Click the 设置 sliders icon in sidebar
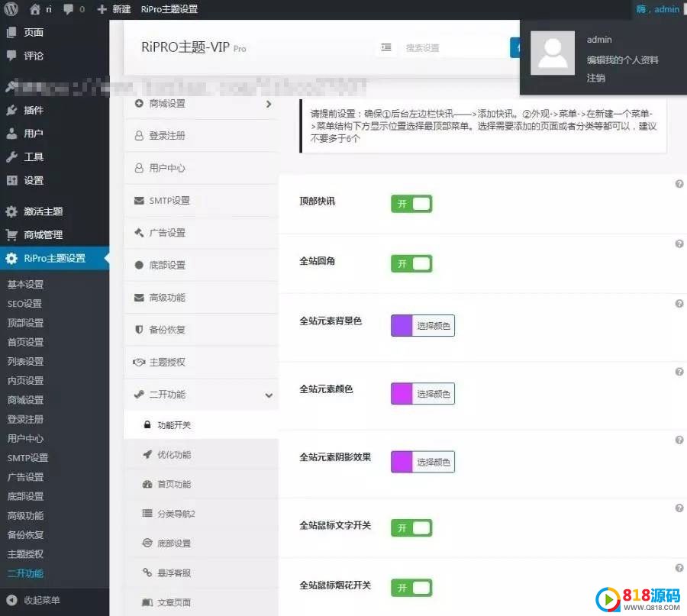Screen dimensions: 687x616 click(x=11, y=180)
